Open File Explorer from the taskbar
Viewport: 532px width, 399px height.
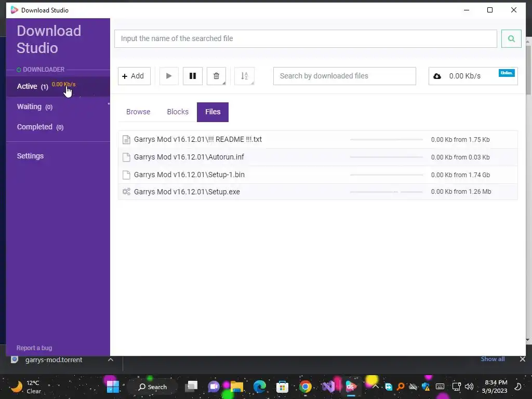pos(237,387)
